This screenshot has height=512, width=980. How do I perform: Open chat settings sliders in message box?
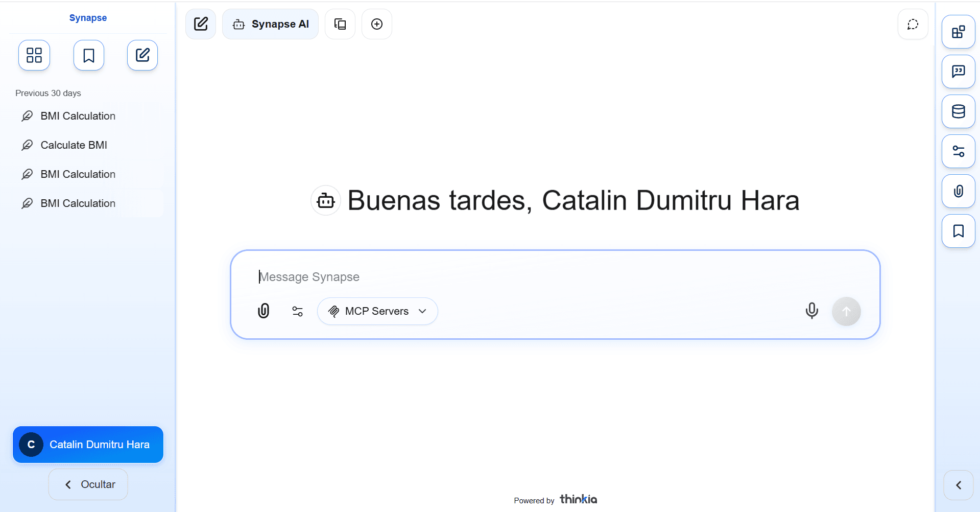297,311
